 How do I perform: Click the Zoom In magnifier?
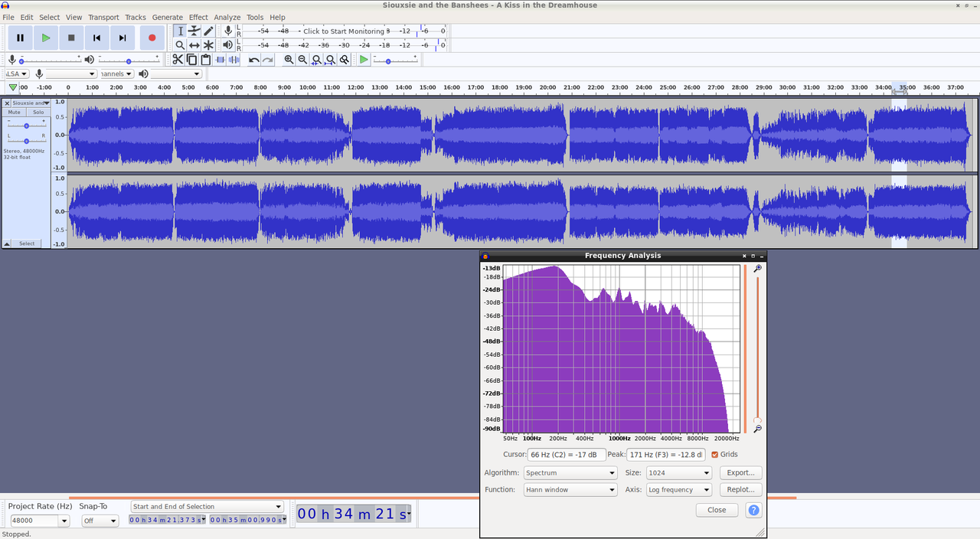point(289,60)
